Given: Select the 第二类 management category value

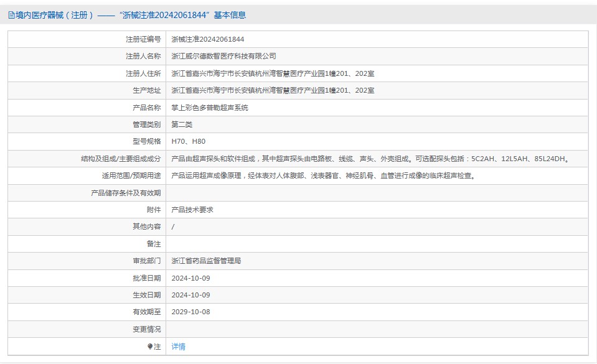Looking at the screenshot, I should 182,124.
